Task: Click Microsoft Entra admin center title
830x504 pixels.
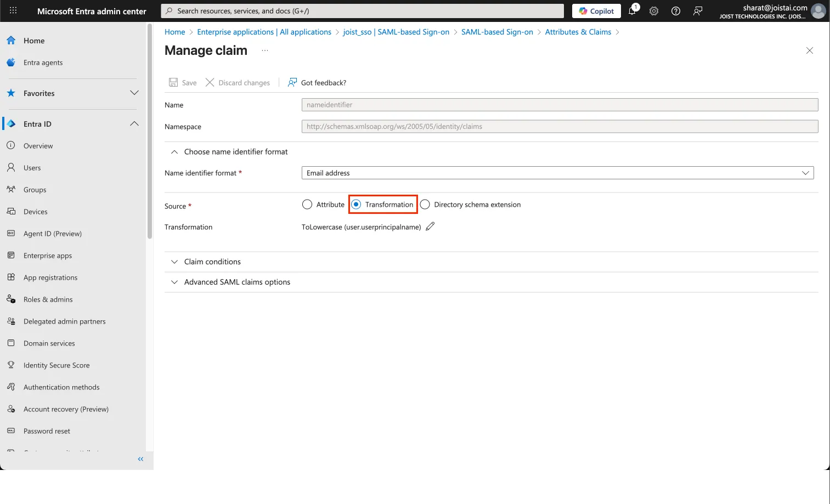Action: 92,11
